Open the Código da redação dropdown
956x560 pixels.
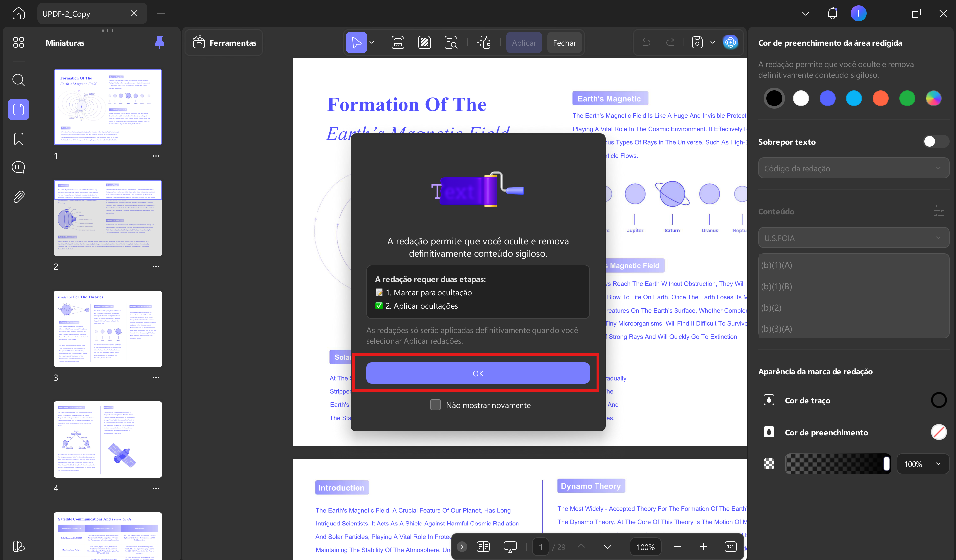tap(853, 168)
